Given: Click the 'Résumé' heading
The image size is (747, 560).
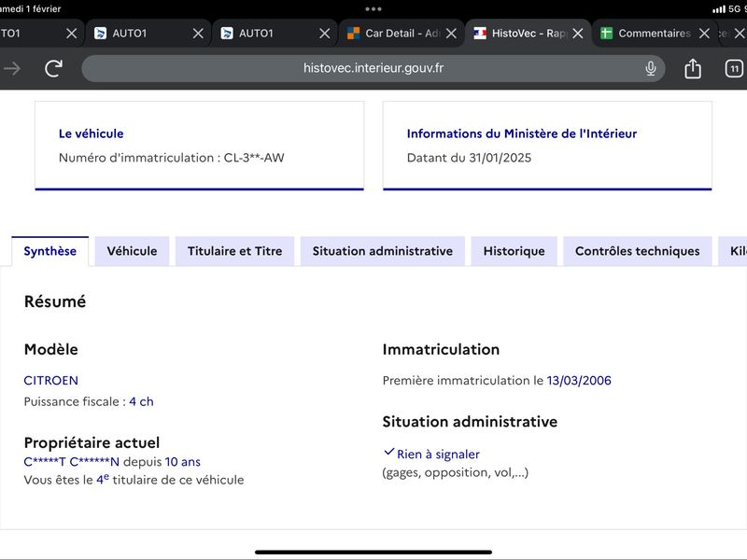Looking at the screenshot, I should coord(55,301).
